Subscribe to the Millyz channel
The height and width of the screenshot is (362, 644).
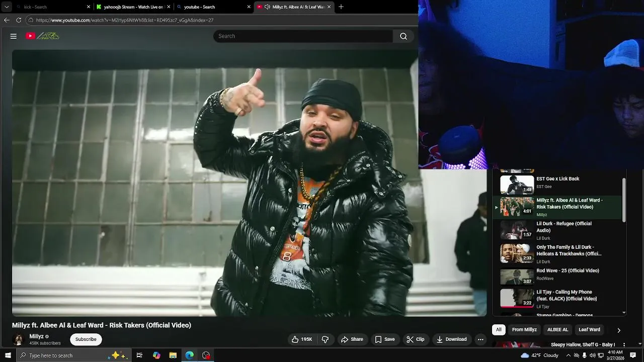point(86,339)
